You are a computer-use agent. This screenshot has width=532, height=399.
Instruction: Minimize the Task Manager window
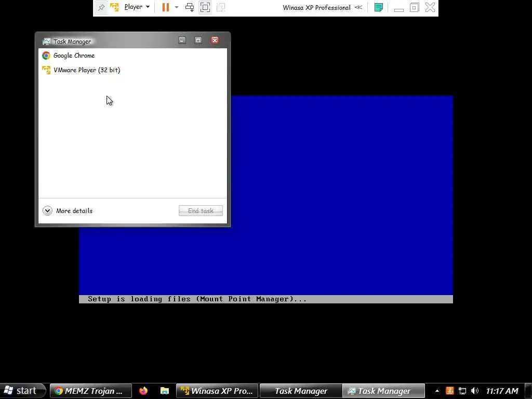[182, 41]
